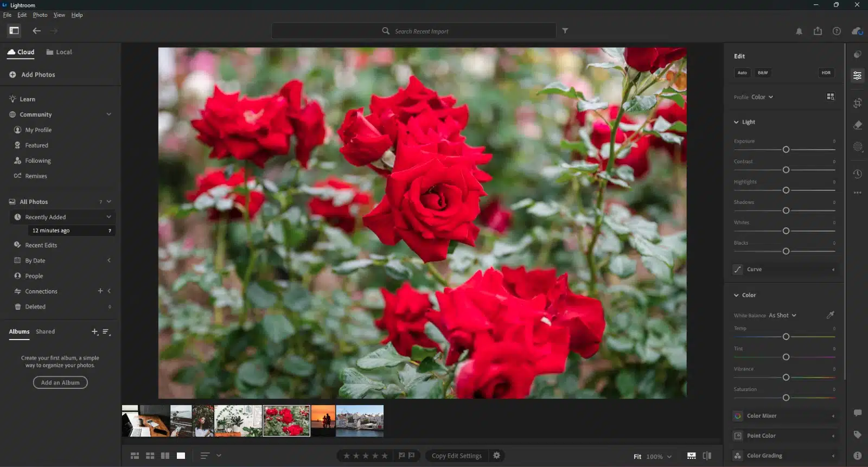Image resolution: width=868 pixels, height=467 pixels.
Task: Open the Photo menu
Action: tap(40, 15)
